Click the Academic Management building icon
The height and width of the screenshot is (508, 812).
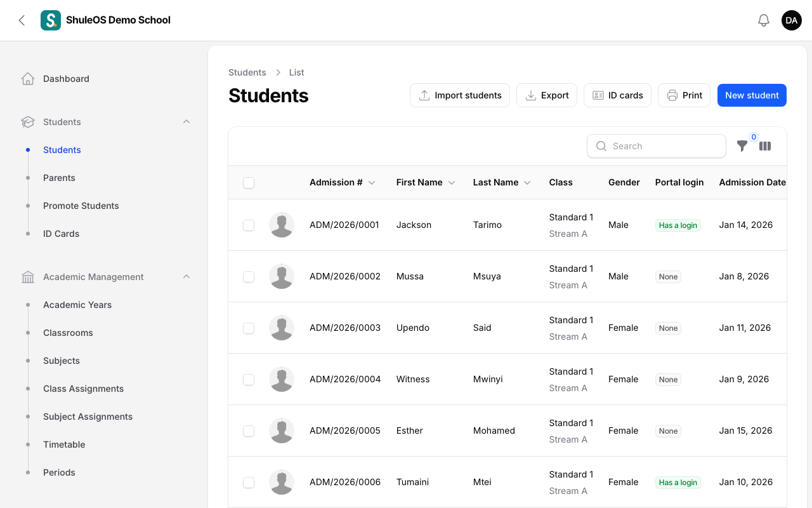[28, 277]
